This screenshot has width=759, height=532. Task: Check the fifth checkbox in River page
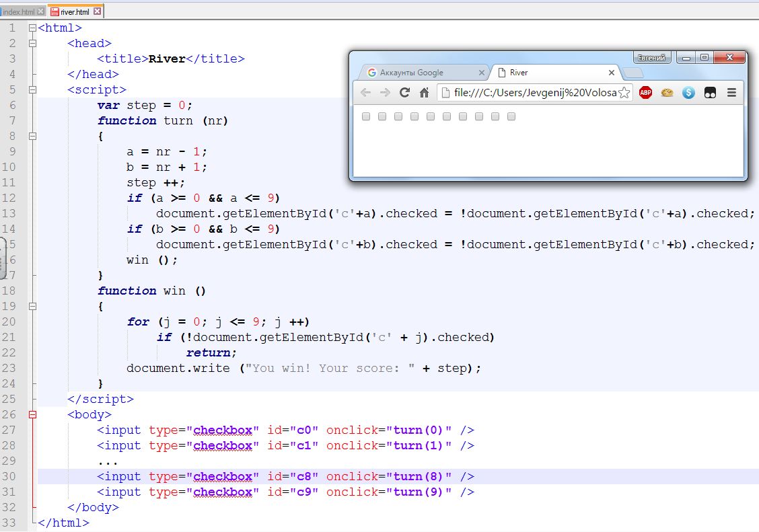(x=431, y=116)
